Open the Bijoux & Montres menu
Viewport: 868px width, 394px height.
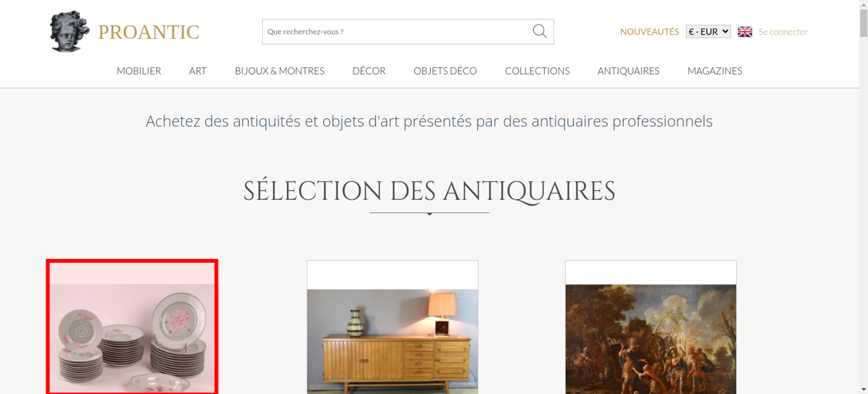tap(279, 71)
